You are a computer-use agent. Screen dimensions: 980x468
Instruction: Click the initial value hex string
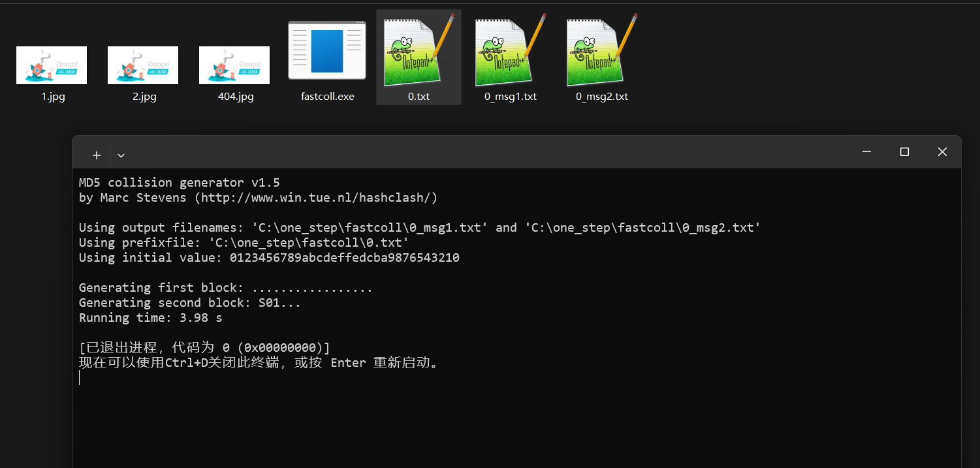[344, 258]
